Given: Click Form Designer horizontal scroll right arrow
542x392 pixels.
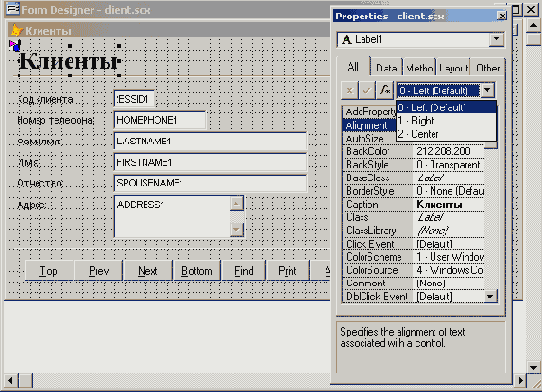Looking at the screenshot, I should (x=521, y=381).
